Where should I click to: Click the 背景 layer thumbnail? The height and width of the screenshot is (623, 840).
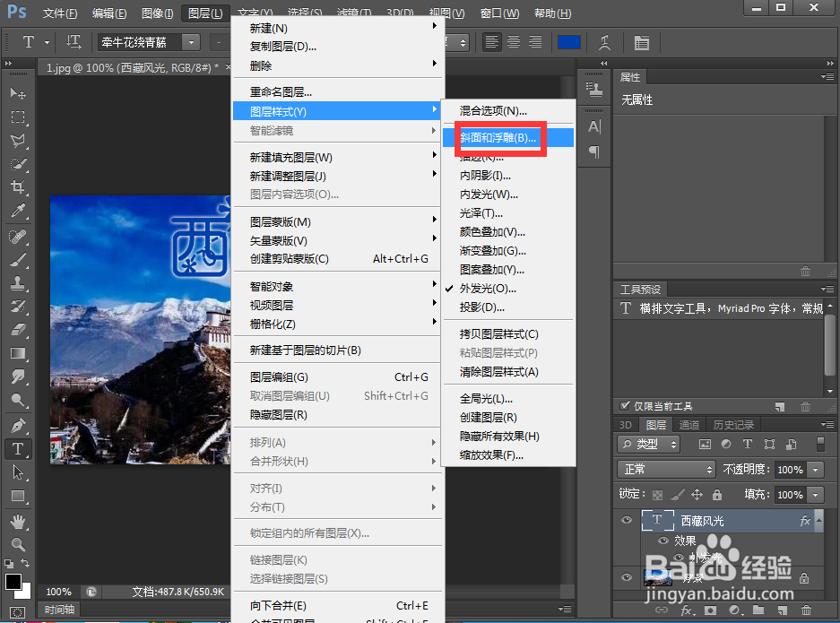(657, 577)
